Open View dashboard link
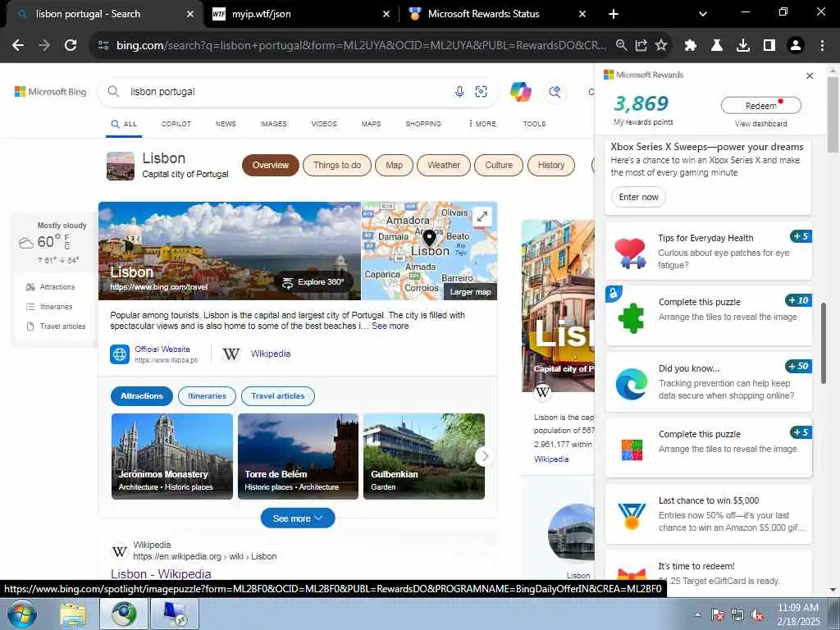Viewport: 840px width, 630px height. coord(760,124)
